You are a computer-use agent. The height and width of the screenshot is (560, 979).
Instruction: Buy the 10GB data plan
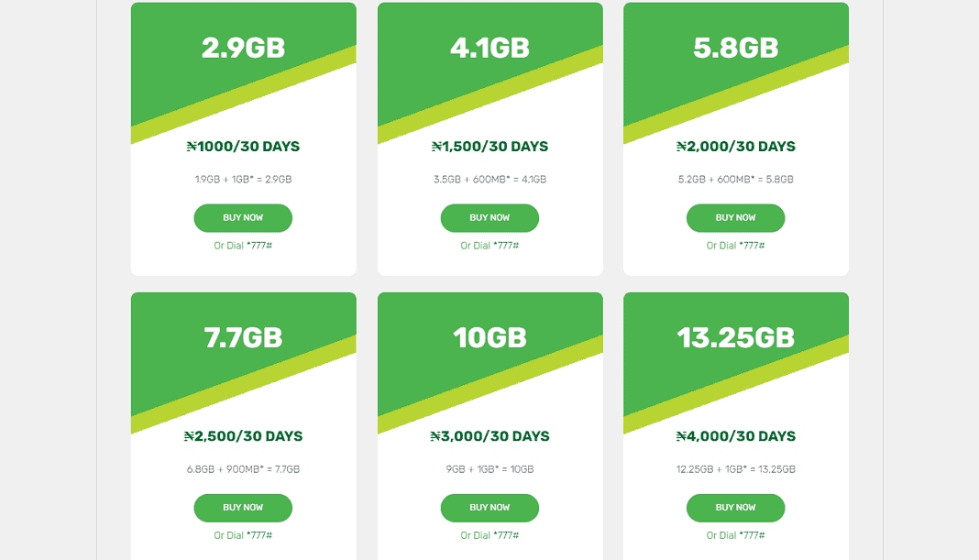click(x=489, y=508)
